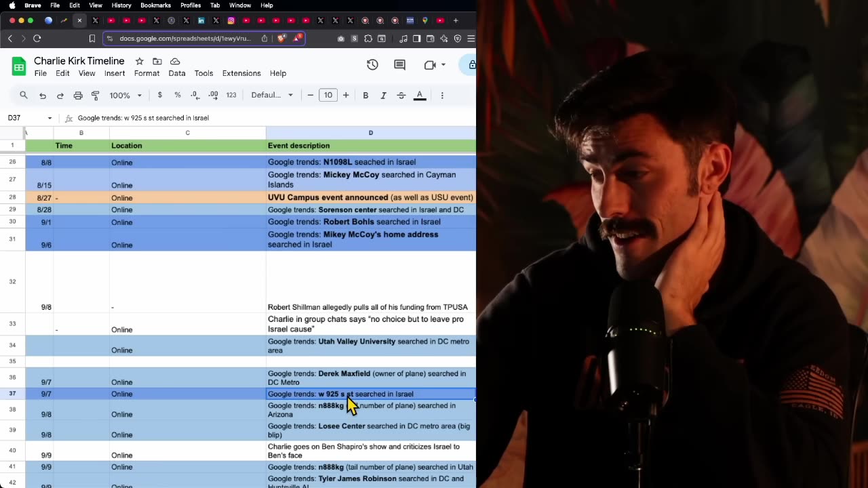Viewport: 868px width, 488px height.
Task: Start a video call via camera icon
Action: click(x=430, y=65)
